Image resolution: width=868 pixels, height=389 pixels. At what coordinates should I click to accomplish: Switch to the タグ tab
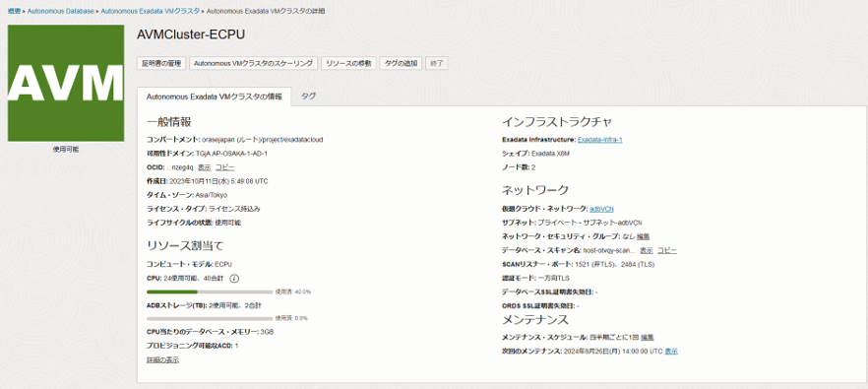tap(308, 96)
